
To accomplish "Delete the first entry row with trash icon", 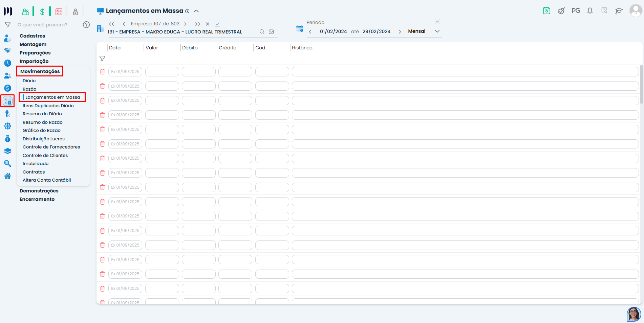I will [102, 72].
